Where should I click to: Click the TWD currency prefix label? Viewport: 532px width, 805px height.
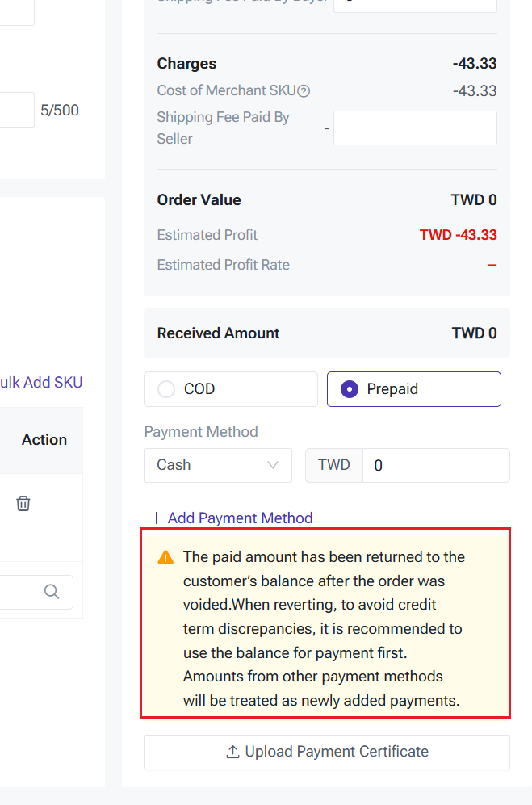click(334, 465)
